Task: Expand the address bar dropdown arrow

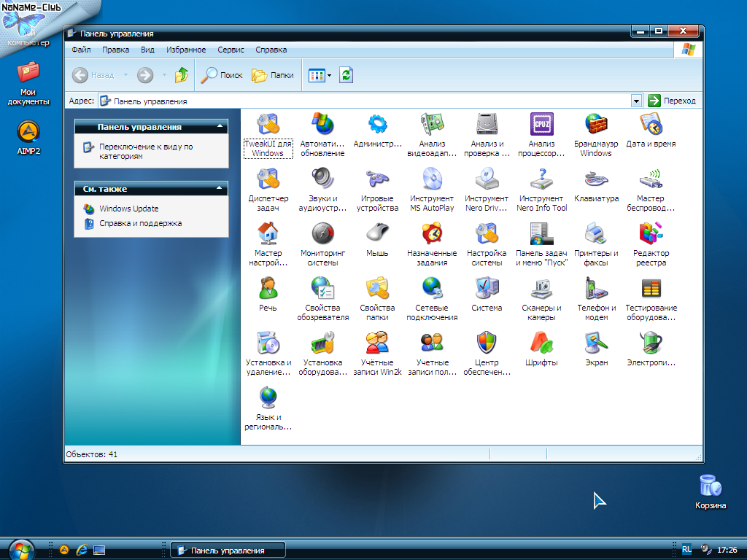Action: tap(636, 101)
